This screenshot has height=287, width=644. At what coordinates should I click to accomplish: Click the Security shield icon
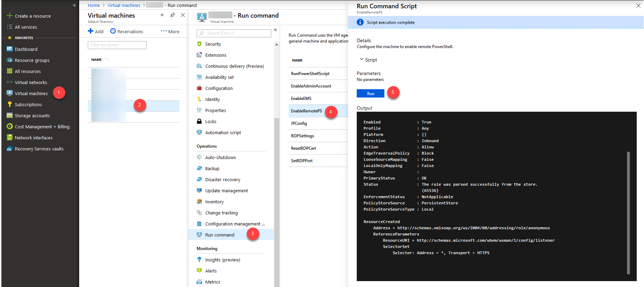tap(199, 44)
